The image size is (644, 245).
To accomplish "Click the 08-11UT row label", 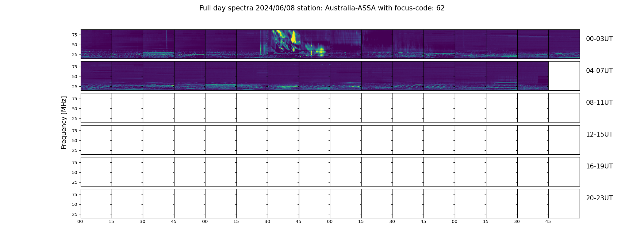I will [599, 103].
